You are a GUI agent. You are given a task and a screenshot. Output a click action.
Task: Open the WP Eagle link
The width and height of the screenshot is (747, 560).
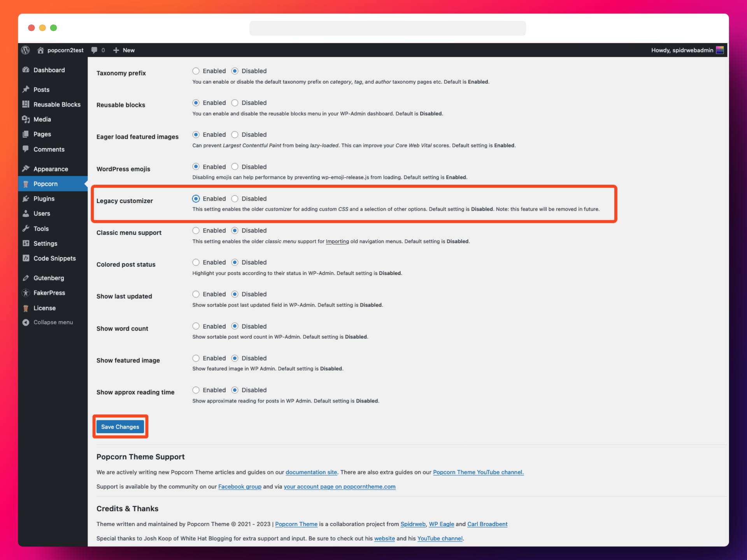click(x=442, y=524)
